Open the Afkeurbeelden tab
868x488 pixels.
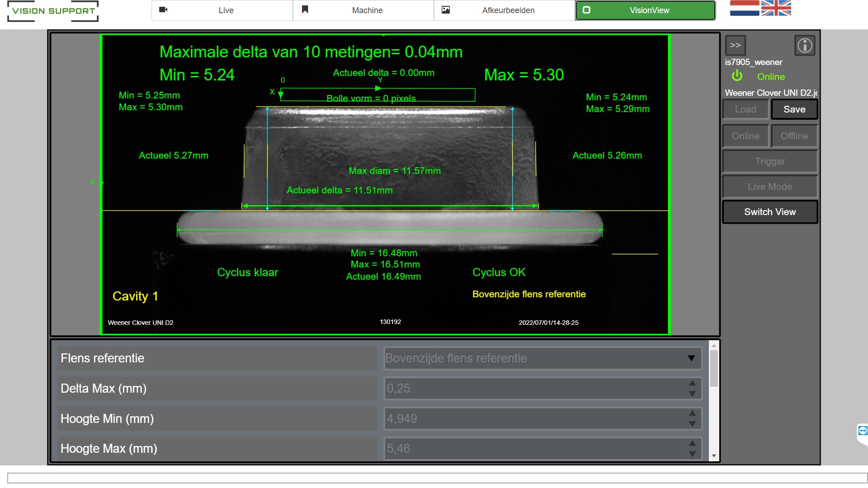click(x=505, y=10)
